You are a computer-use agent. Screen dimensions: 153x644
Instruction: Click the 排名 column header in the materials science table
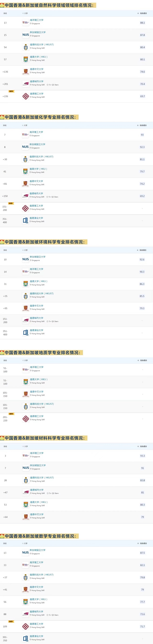coord(5,446)
